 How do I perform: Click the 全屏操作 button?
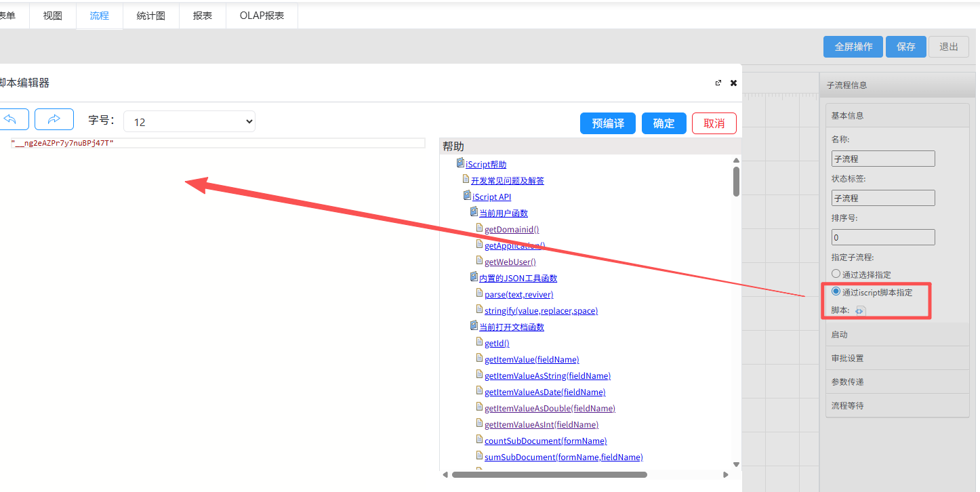(853, 47)
